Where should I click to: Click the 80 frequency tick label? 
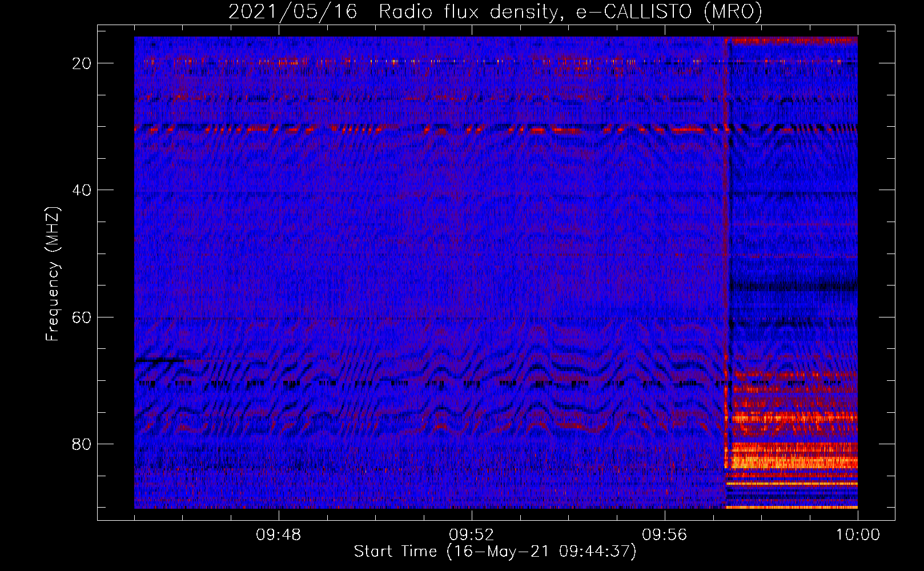[x=82, y=444]
